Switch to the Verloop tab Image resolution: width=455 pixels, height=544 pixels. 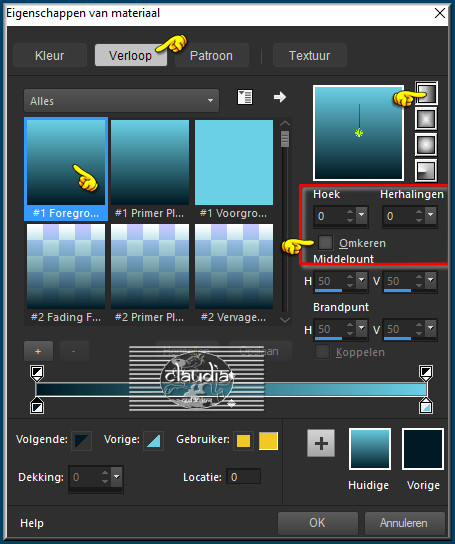[130, 55]
